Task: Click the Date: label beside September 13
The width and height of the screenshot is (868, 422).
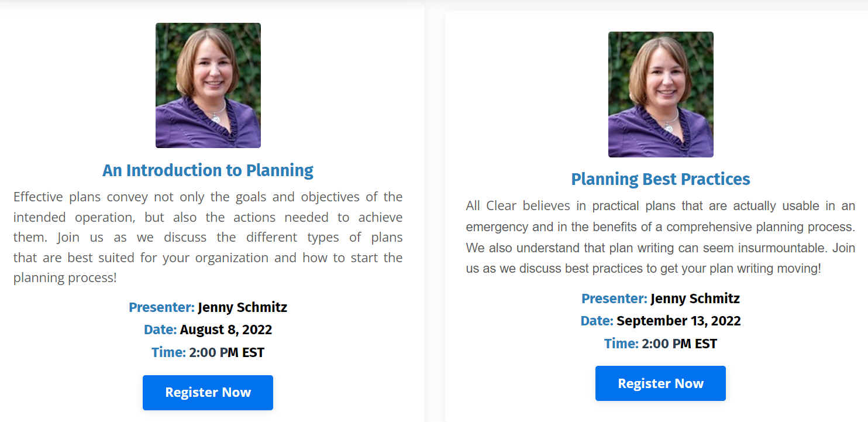Action: tap(597, 321)
